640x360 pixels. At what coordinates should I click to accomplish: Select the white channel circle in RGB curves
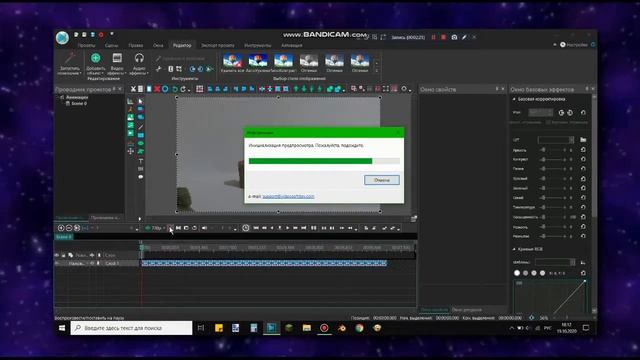517,273
